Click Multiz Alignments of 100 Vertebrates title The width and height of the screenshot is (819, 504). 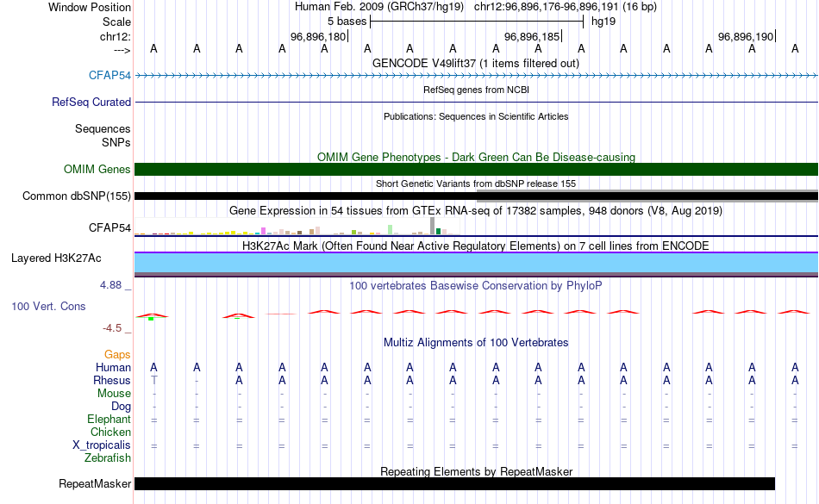pos(476,342)
